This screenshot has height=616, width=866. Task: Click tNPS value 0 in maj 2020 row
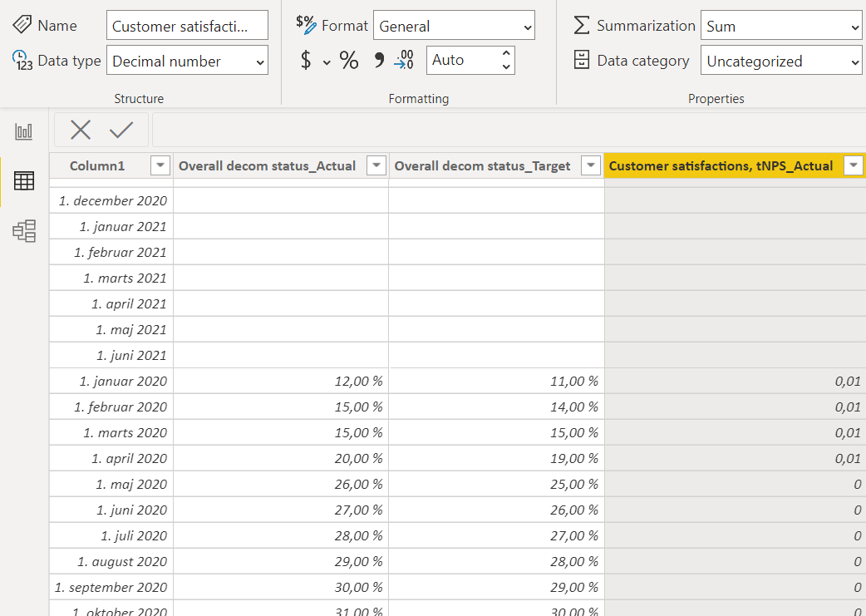click(736, 484)
